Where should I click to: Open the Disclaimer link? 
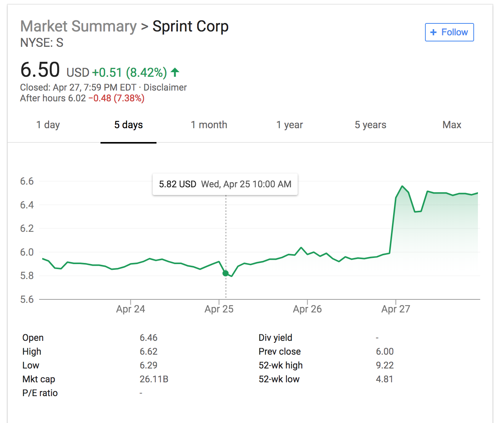[165, 88]
